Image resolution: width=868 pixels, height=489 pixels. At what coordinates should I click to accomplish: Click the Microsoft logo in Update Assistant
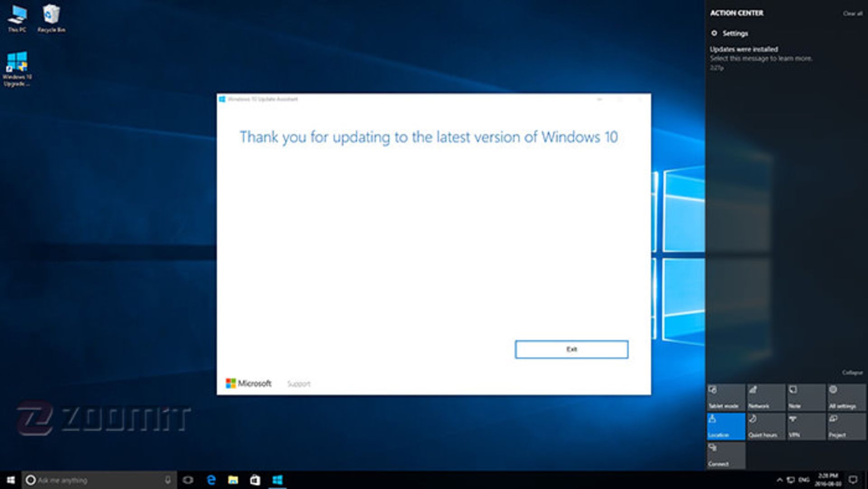point(249,384)
